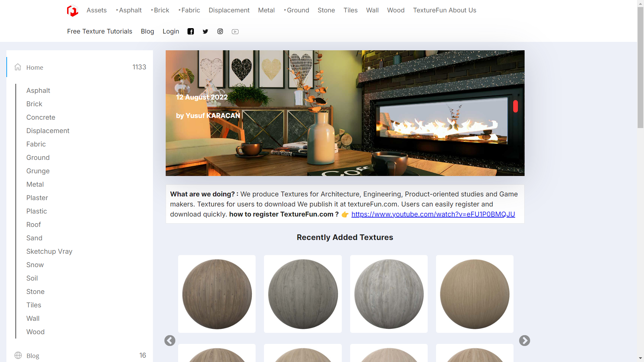Select Metal category in sidebar
This screenshot has height=362, width=644.
[x=35, y=184]
